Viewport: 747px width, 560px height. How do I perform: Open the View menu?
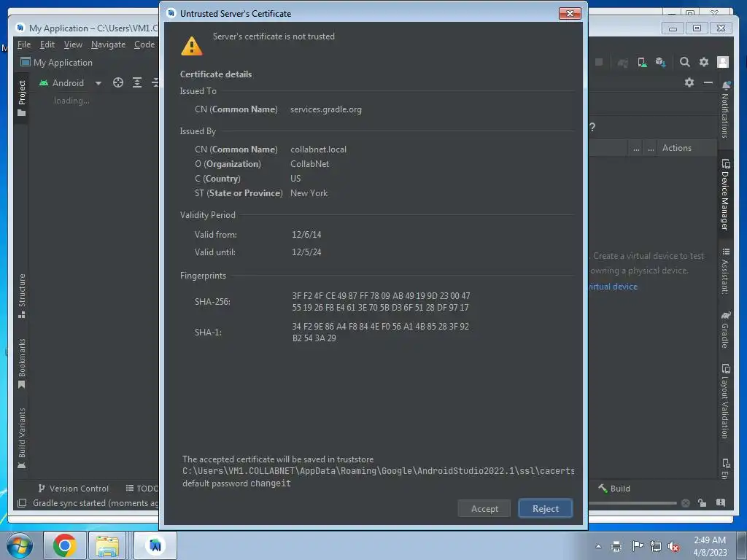pyautogui.click(x=73, y=44)
